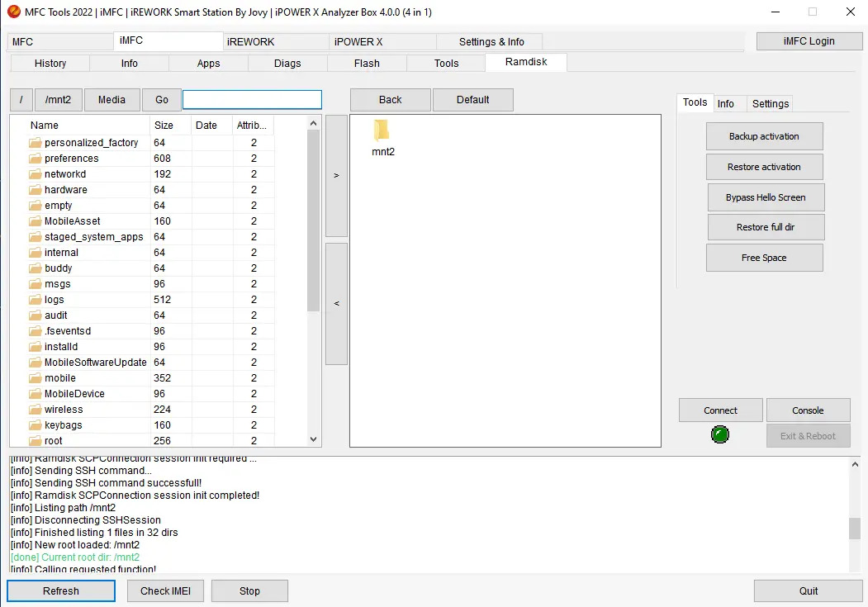Open the Diags sub-tab
This screenshot has height=607, width=868.
287,63
